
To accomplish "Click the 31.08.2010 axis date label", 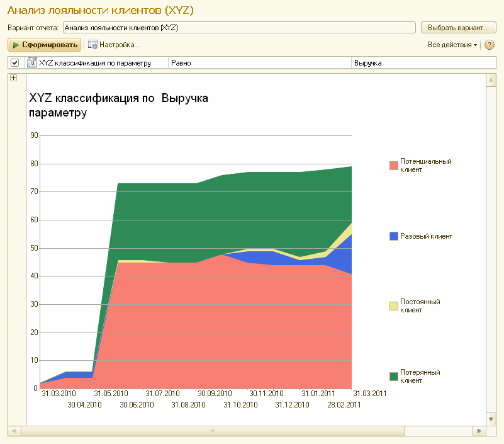I will click(188, 405).
